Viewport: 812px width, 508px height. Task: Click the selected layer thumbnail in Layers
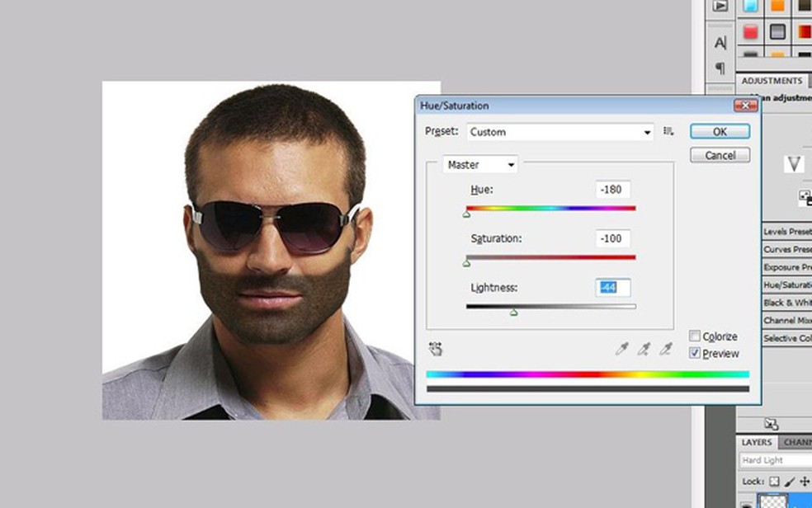(772, 501)
